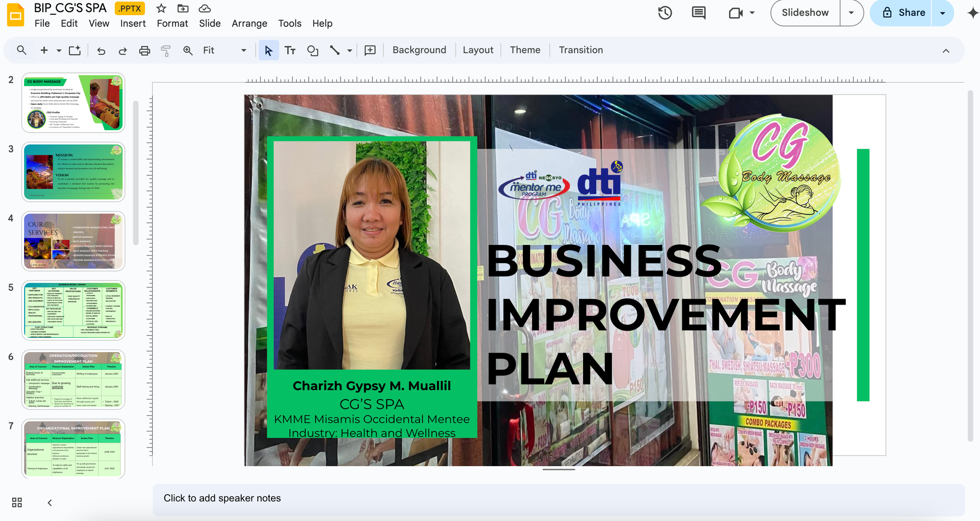Select slide 2 CG Body Massage thumbnail
Image resolution: width=980 pixels, height=521 pixels.
tap(73, 103)
